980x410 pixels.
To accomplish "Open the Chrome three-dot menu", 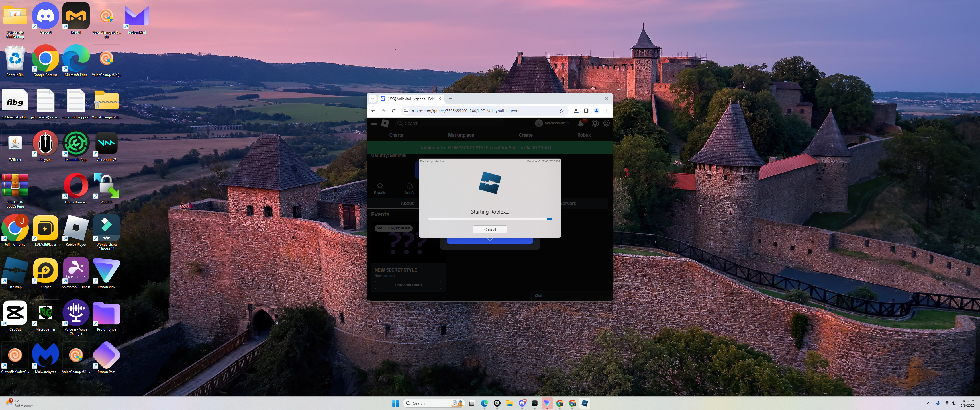I will pos(607,111).
